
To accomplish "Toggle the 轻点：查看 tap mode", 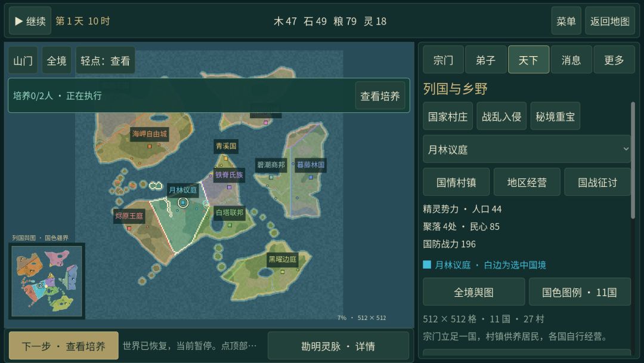I will click(x=106, y=61).
